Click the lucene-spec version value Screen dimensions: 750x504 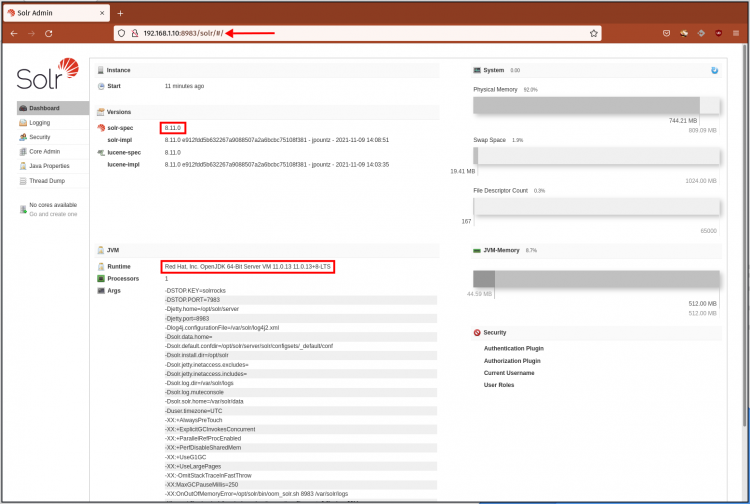(173, 153)
